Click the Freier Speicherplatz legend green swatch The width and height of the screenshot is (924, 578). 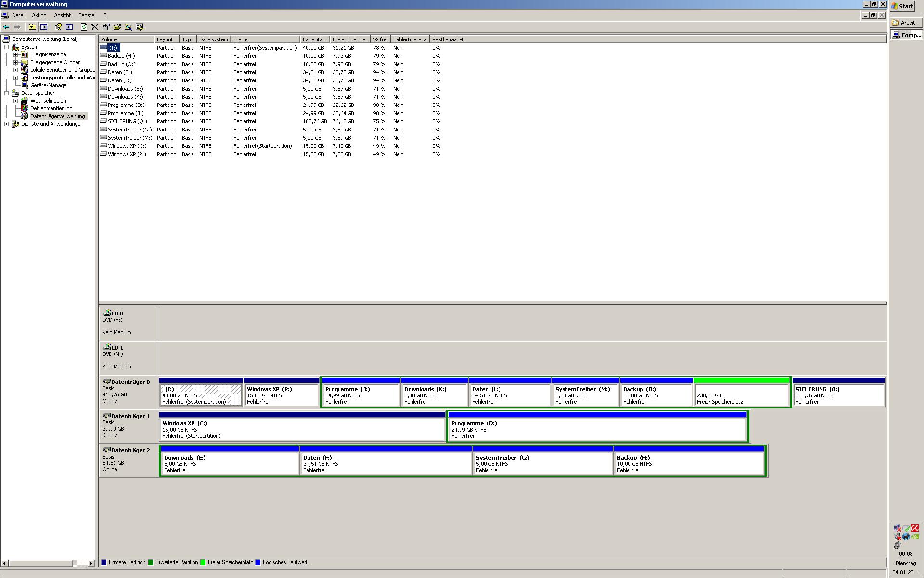pos(203,562)
